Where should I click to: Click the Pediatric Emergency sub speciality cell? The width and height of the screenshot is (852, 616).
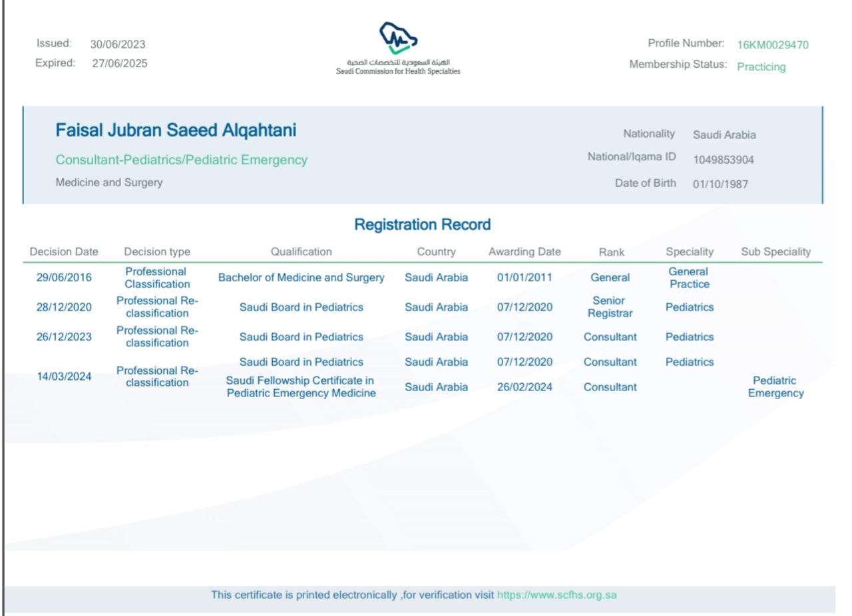[775, 387]
